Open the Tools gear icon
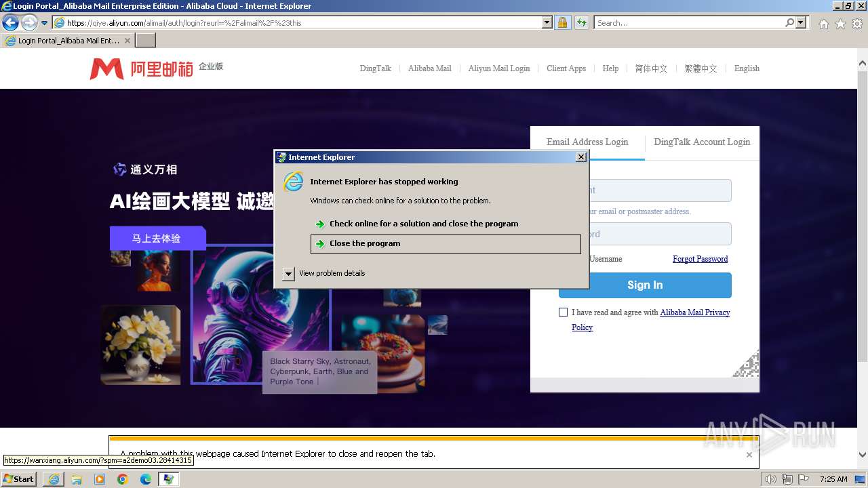 (x=857, y=24)
